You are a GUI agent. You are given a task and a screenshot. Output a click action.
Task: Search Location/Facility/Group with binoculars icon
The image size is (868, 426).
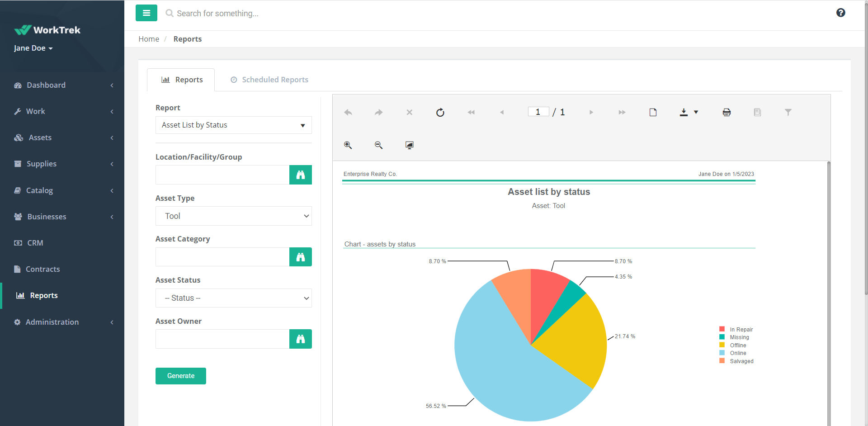tap(300, 175)
